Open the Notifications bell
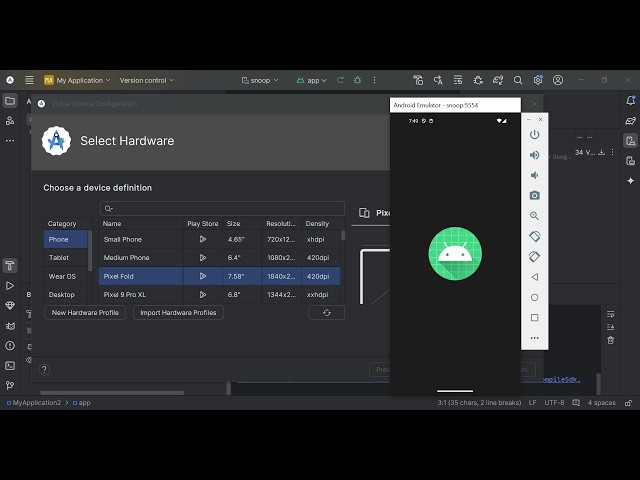Screen dimensions: 640x480 coord(631,100)
